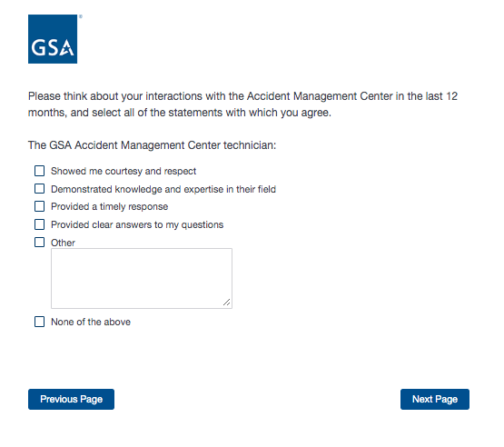Screen dimensions: 504x447
Task: Click the "Provided a timely response" label text
Action: pos(109,206)
